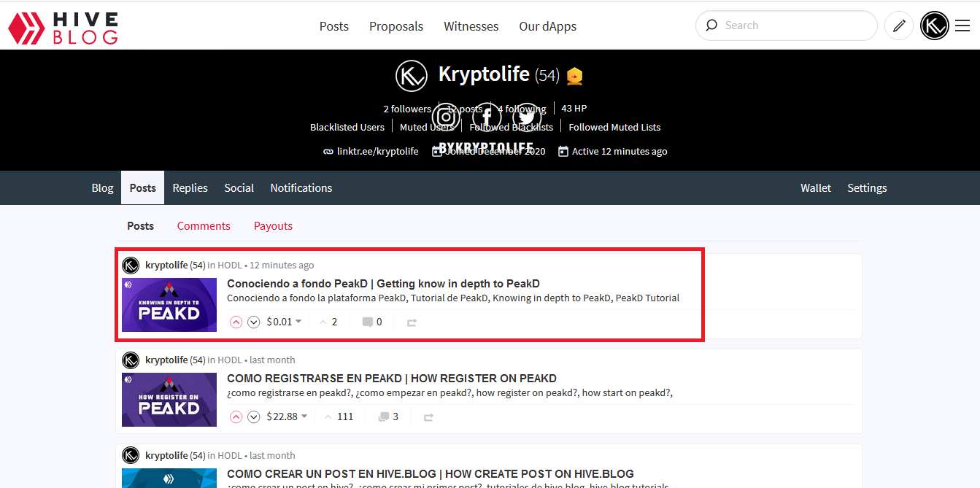Click author avatar on the COMO CREAR UN POST entry
980x488 pixels.
131,455
